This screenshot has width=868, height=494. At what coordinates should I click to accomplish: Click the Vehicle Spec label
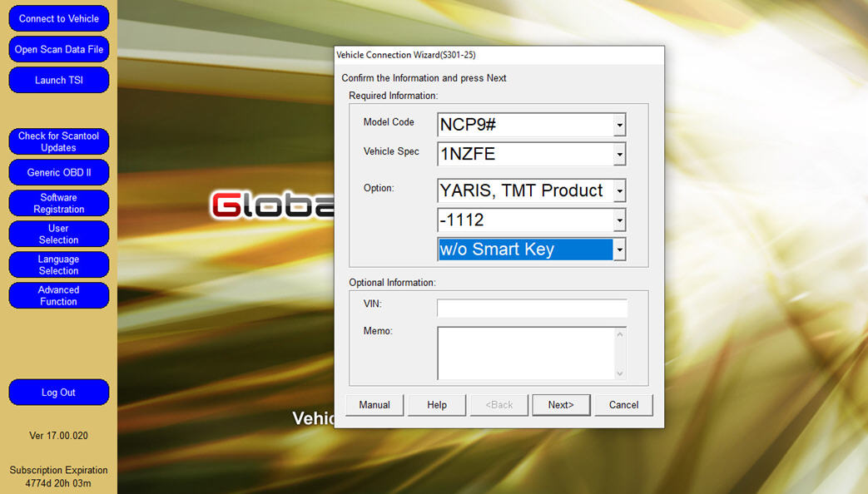(391, 151)
